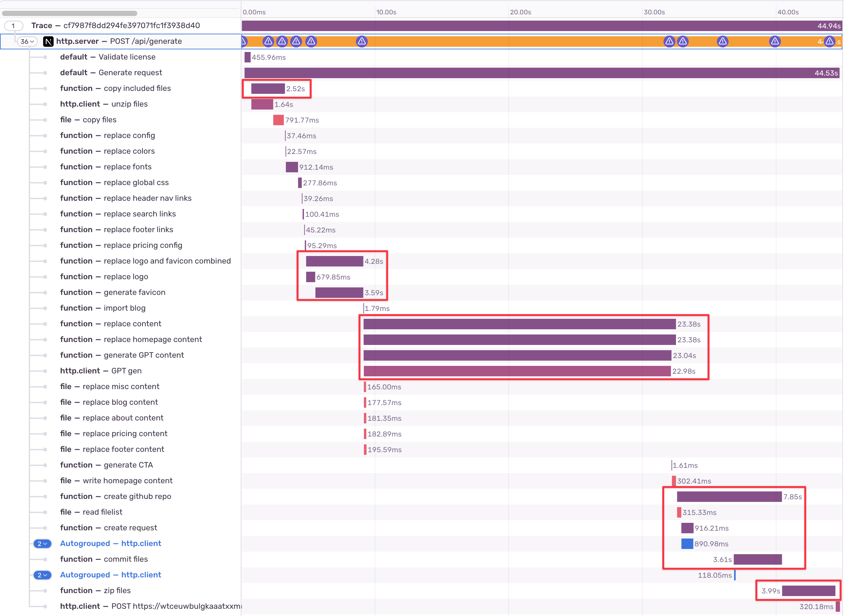Viewport: 844px width, 616px height.
Task: Click the rightmost warning icon on orange bar
Action: [829, 42]
